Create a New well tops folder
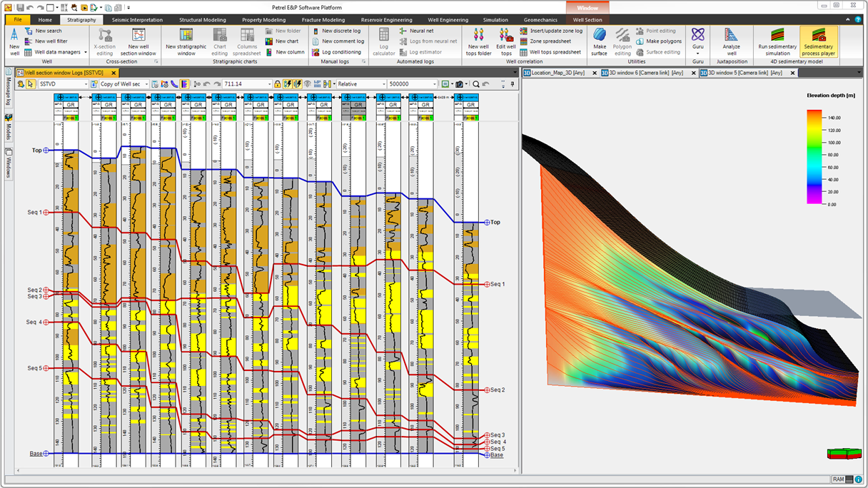868x488 pixels. tap(479, 41)
